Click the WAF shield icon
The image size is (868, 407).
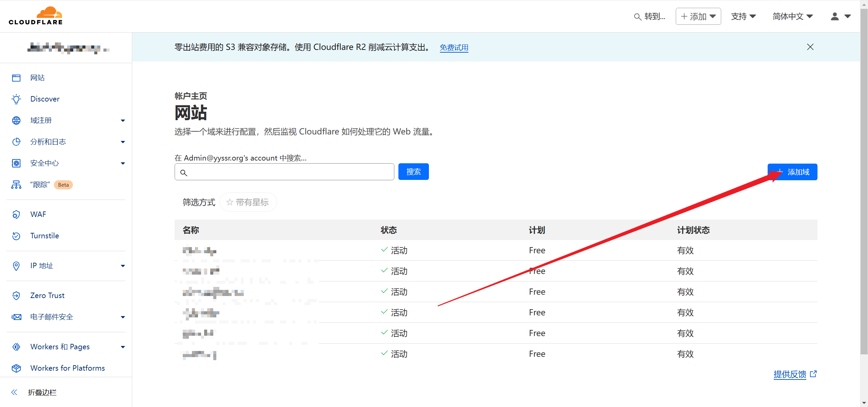[x=16, y=215]
